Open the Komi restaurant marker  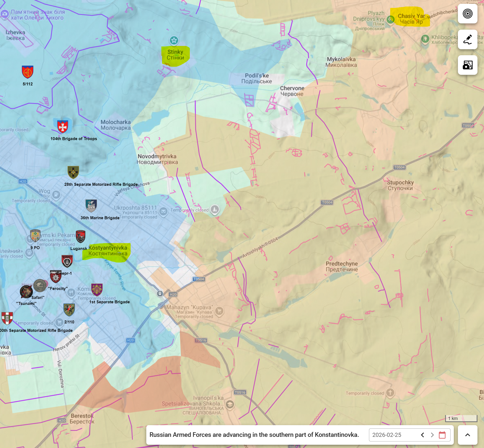[x=71, y=293]
